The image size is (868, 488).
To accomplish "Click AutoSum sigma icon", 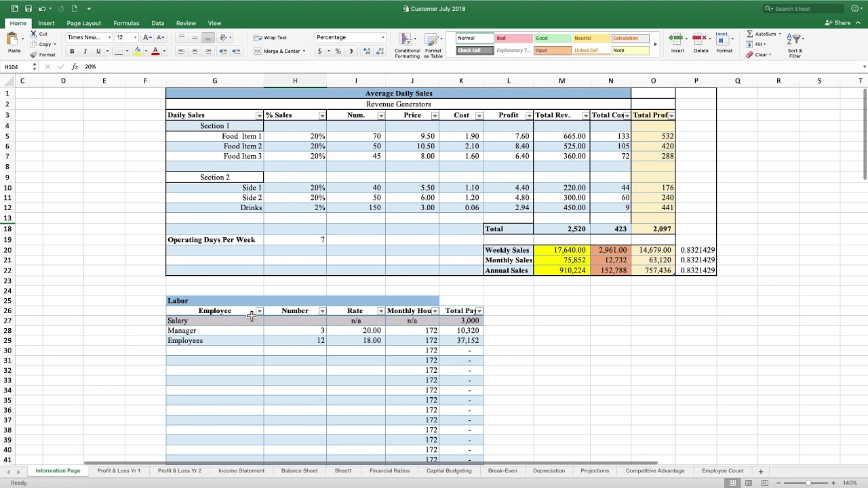I will (749, 34).
